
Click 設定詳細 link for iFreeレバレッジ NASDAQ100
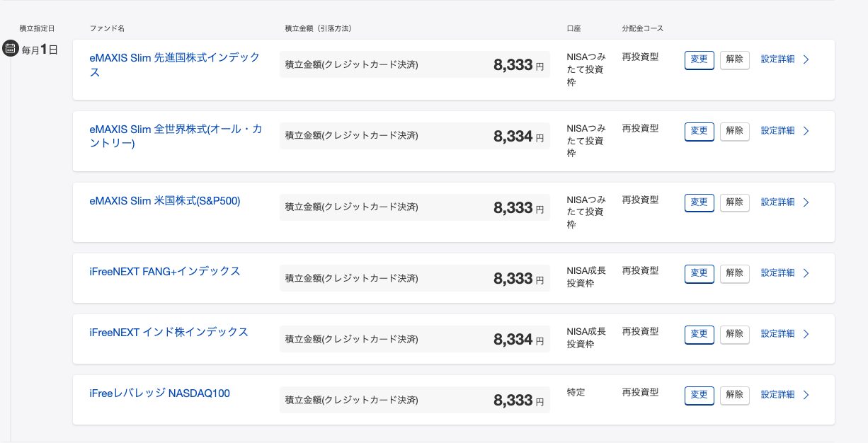[777, 395]
